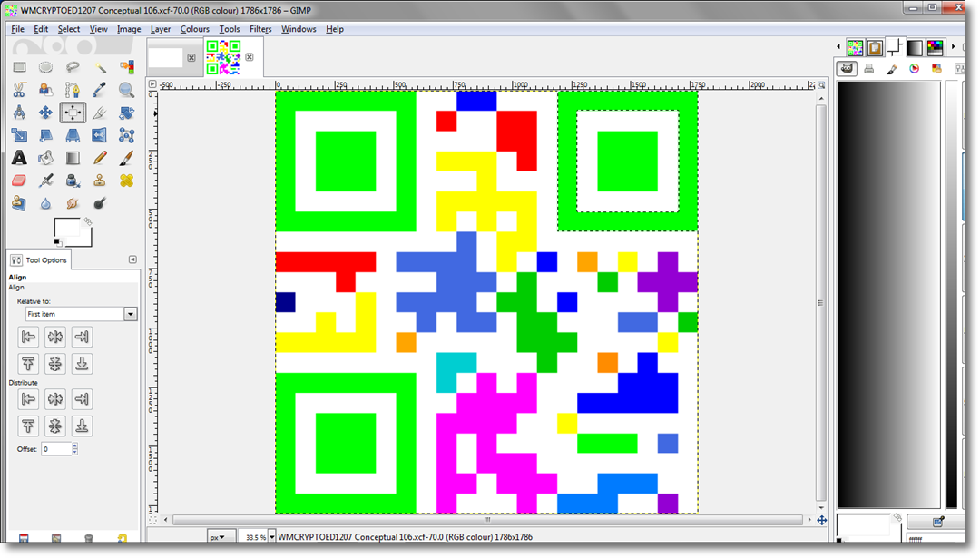
Task: Choose the Ink tool
Action: click(73, 181)
